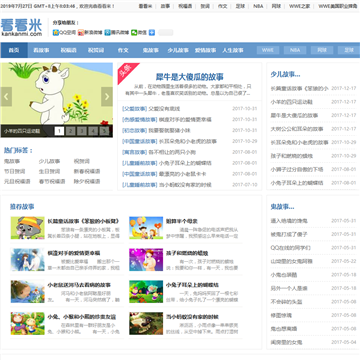Switch to carousel page 3 indicator
Screen dimensions: 360x360
[82, 131]
